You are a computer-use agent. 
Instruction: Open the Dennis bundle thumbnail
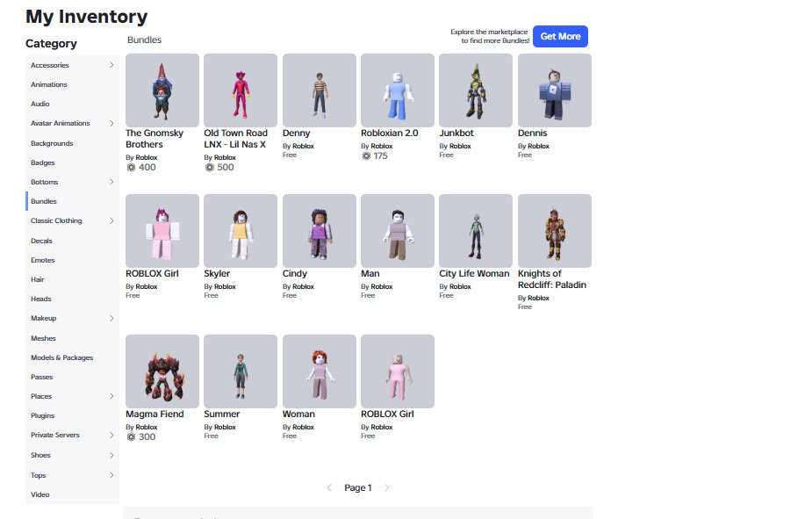pos(554,90)
